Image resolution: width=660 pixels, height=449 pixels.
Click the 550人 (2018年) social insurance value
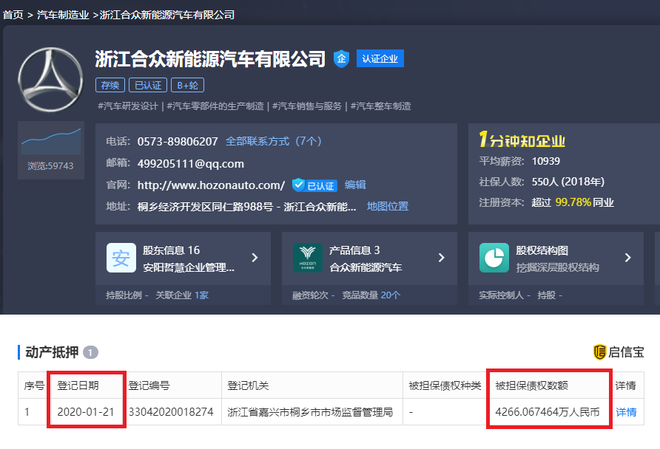[568, 182]
